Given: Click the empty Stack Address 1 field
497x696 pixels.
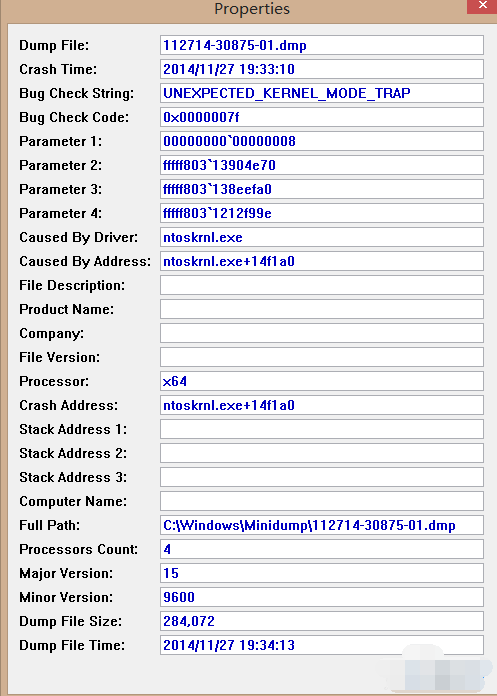Looking at the screenshot, I should click(322, 429).
